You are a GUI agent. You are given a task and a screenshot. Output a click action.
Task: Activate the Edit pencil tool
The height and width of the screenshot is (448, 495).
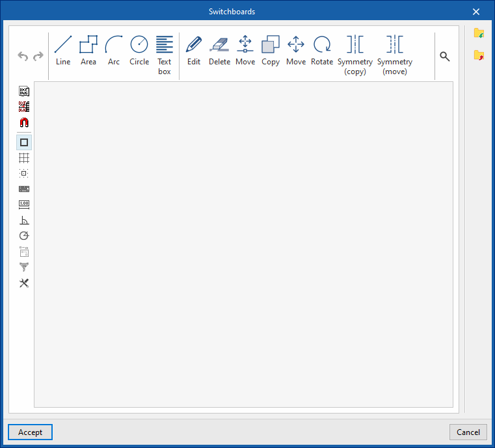point(194,51)
